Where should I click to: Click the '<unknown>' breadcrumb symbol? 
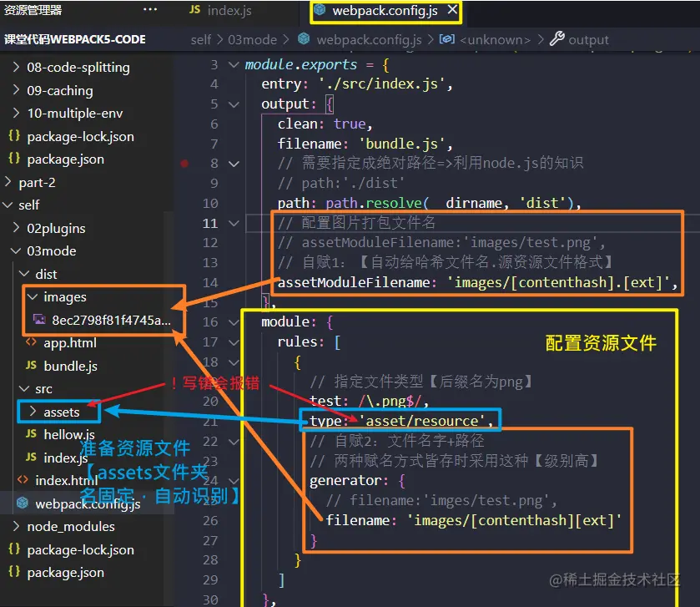[x=495, y=40]
